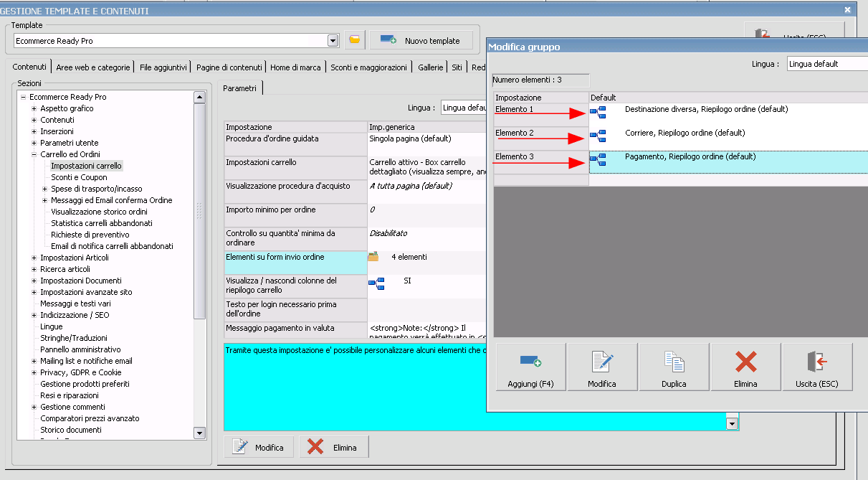Click Elimina button below the parameters list
The height and width of the screenshot is (480, 868).
pos(334,447)
